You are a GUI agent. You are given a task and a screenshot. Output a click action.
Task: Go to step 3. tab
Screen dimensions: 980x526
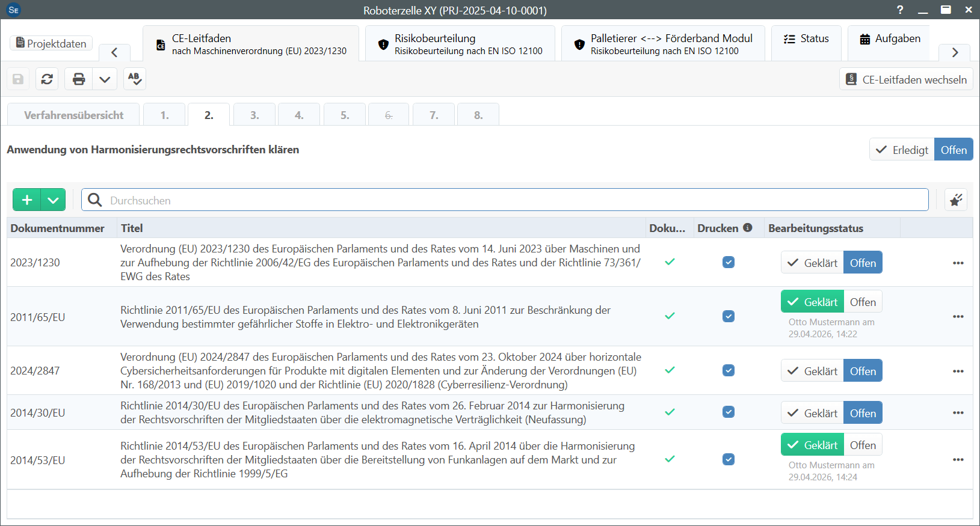coord(254,115)
